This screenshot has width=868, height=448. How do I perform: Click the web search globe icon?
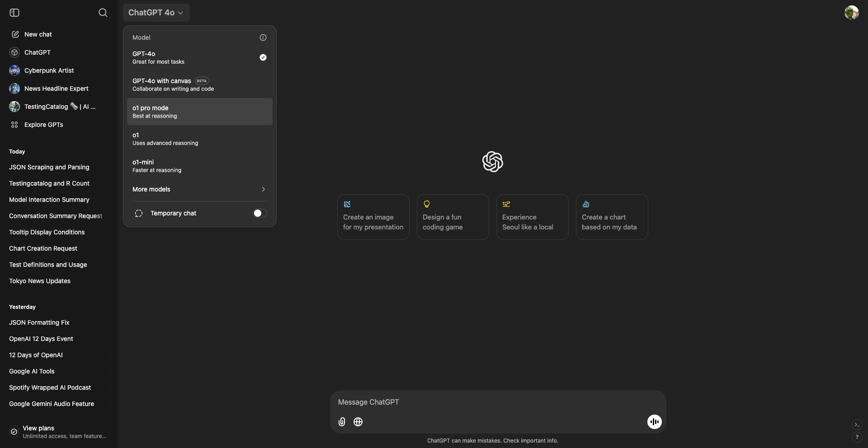pos(358,422)
